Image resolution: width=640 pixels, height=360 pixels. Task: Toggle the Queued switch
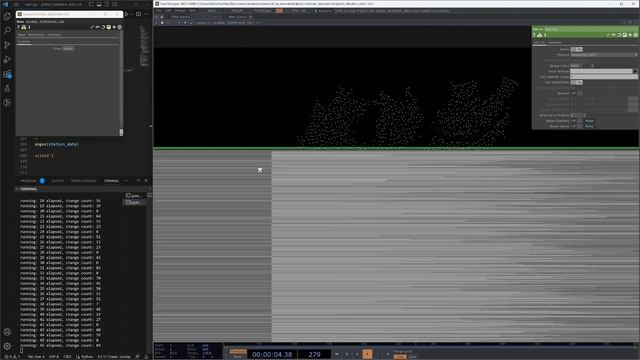point(576,93)
